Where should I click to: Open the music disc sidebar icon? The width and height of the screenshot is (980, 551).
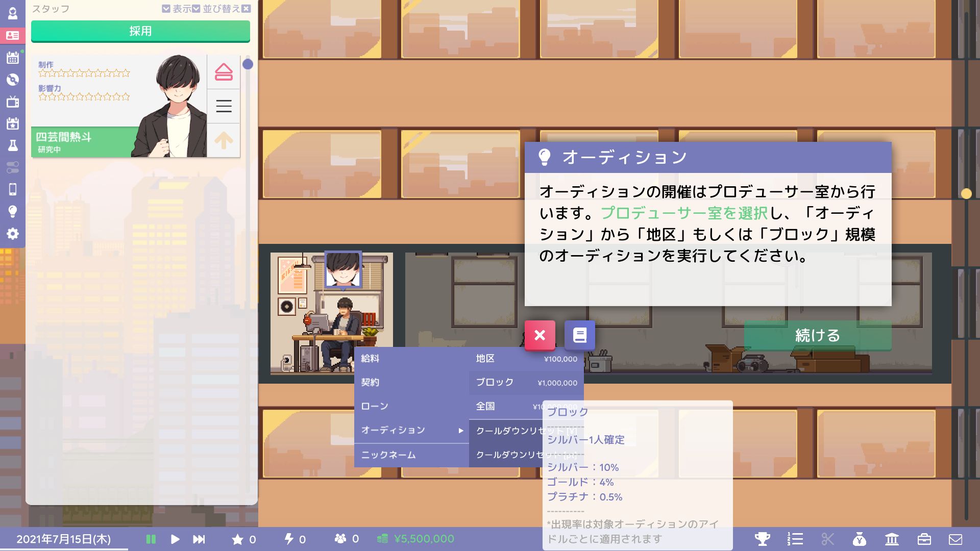click(12, 80)
